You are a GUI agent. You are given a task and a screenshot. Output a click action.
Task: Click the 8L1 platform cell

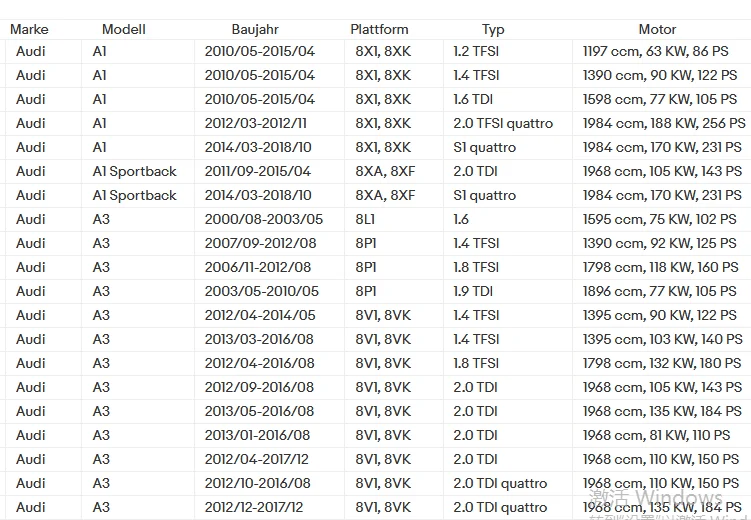pos(394,219)
